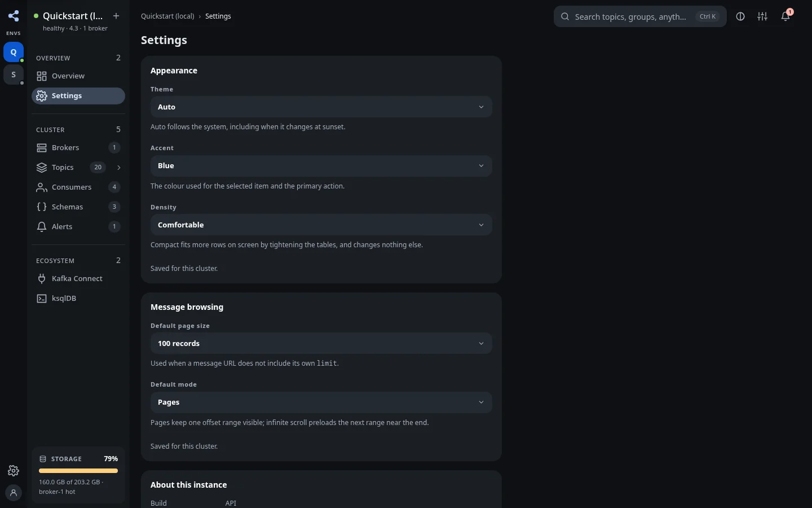Screen dimensions: 812x508
Task: Expand the Topics chevron arrow
Action: tap(118, 168)
